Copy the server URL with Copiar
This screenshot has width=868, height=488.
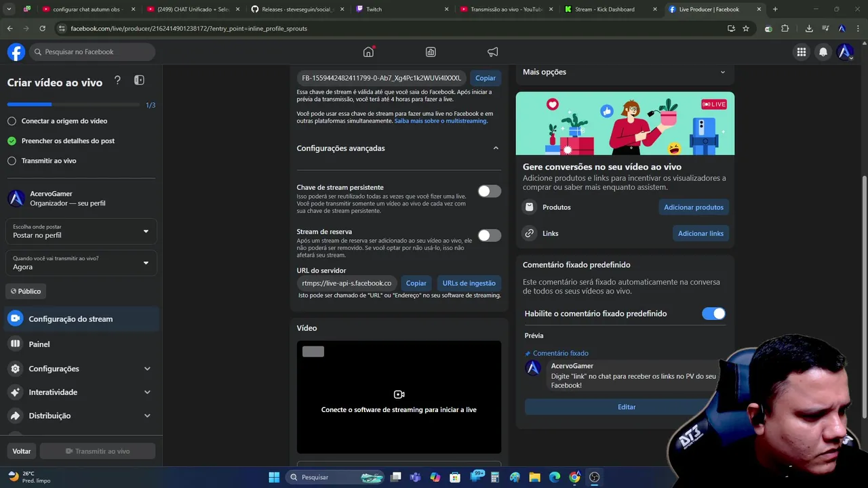click(416, 283)
